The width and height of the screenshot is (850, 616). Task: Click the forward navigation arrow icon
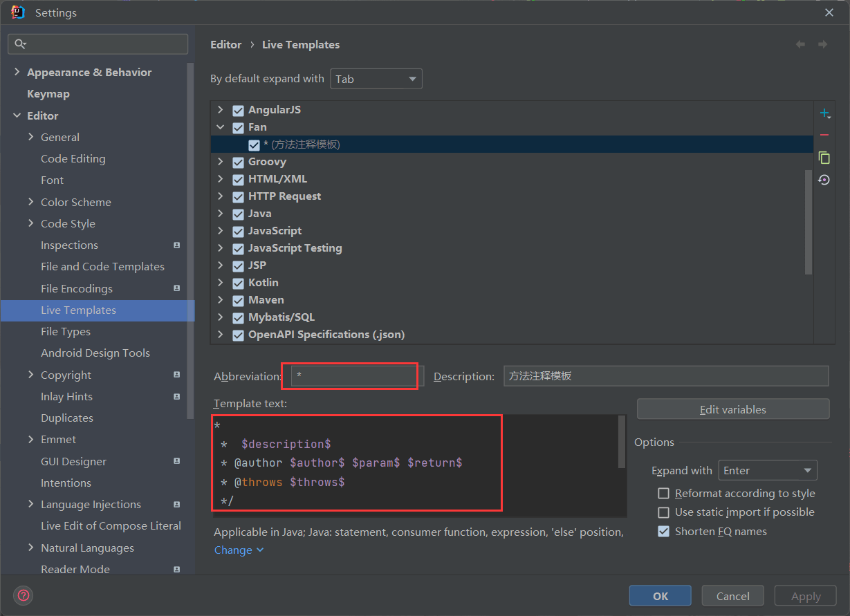tap(822, 44)
